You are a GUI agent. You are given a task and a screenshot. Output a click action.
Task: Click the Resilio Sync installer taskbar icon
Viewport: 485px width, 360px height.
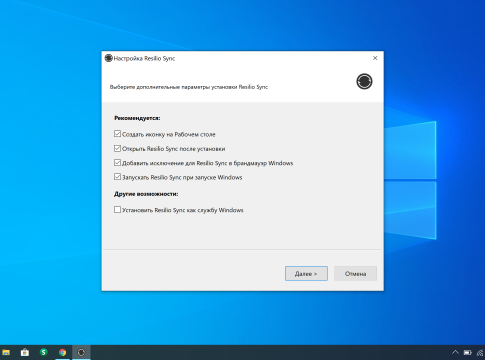[81, 352]
